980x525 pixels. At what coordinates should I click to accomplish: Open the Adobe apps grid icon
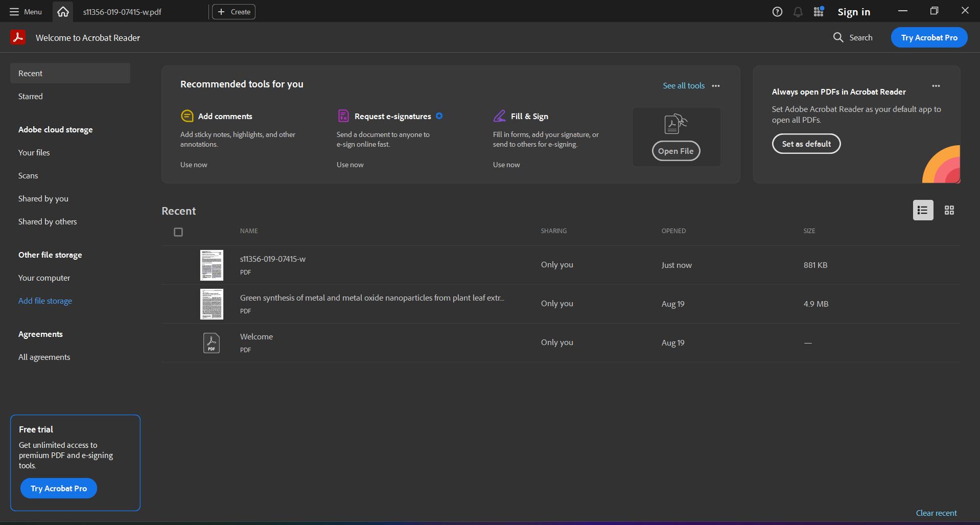point(819,12)
